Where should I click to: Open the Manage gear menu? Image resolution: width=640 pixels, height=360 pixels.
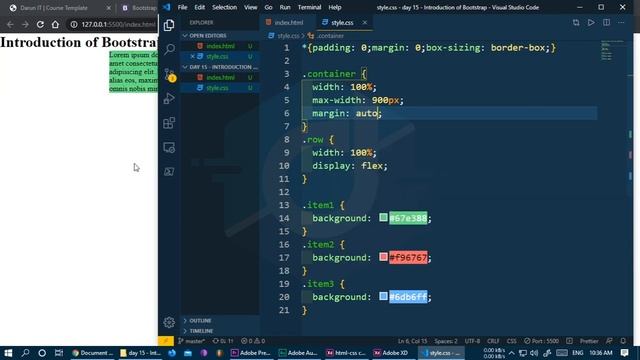[x=169, y=322]
